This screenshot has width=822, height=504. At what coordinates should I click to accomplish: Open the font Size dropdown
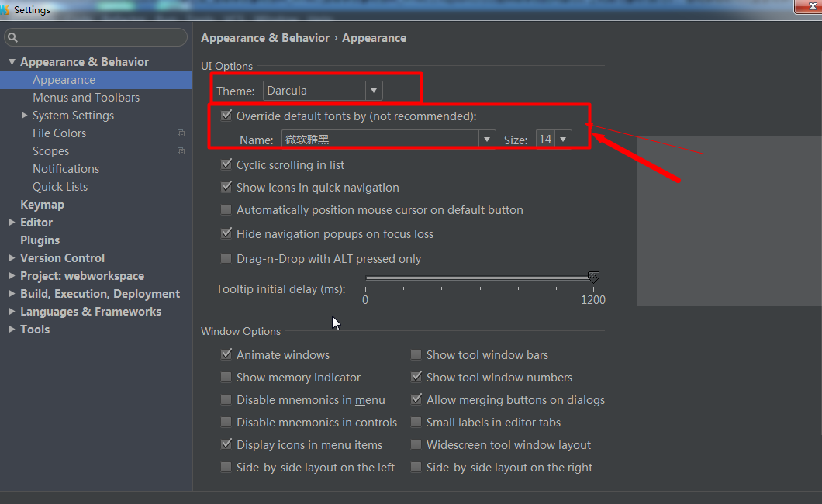coord(554,140)
